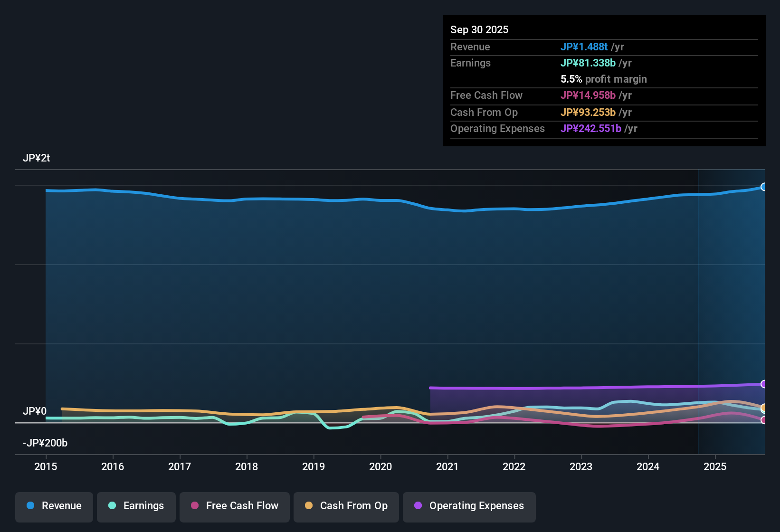Click the purple Operating Expenses endpoint marker

click(763, 384)
